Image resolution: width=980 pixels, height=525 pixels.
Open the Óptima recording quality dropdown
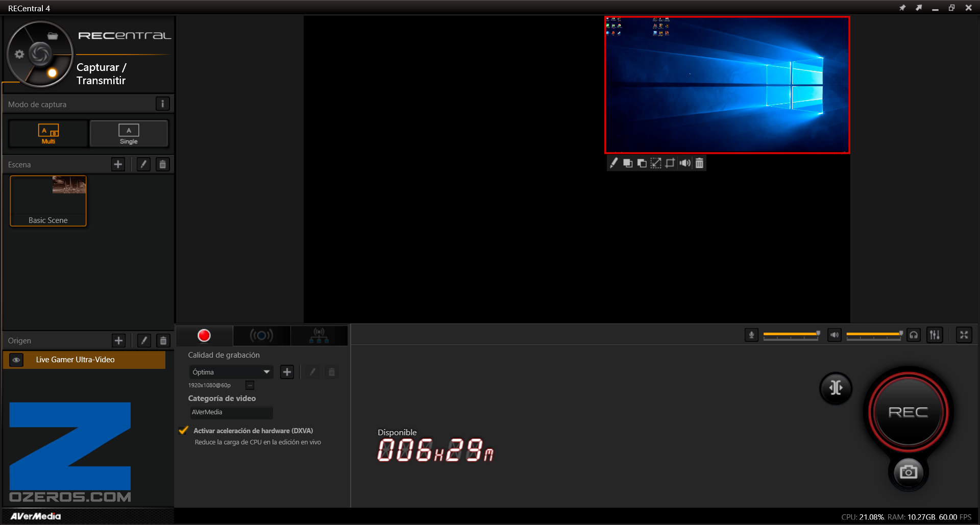[x=231, y=372]
